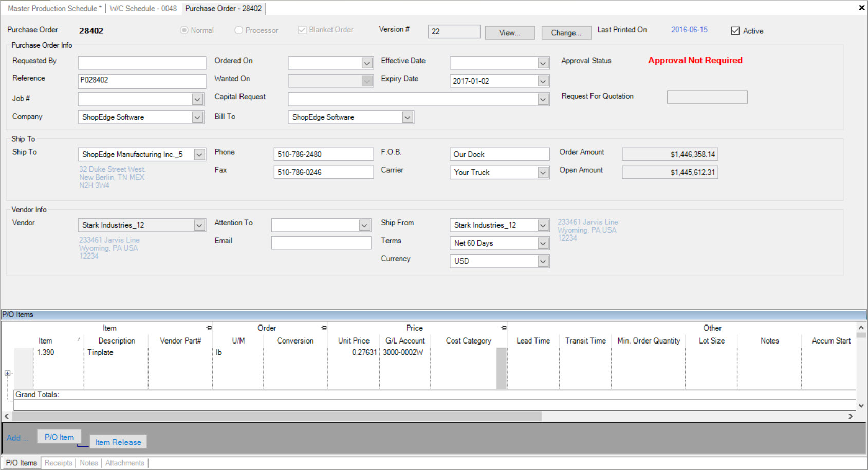Screen dimensions: 868x470
Task: Open the Company dropdown
Action: click(197, 117)
